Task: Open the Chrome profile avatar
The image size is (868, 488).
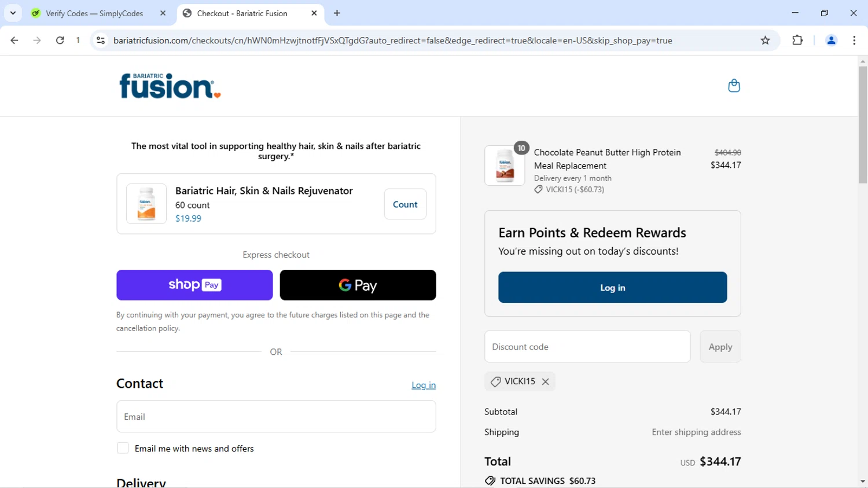Action: coord(831,41)
